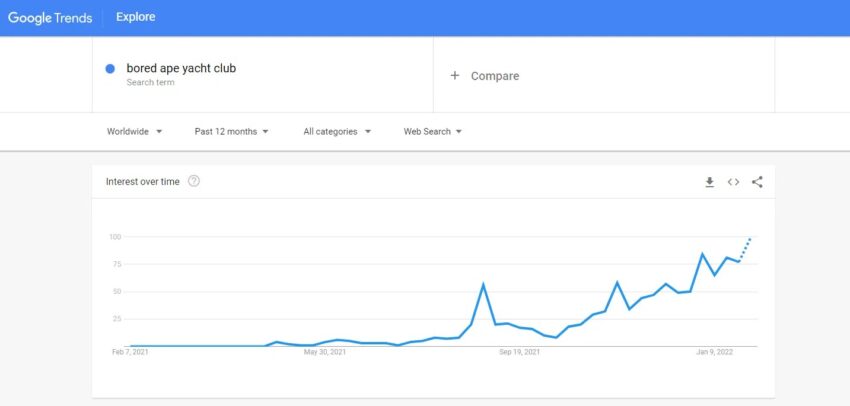Click the Feb 7, 2021 axis label
The image size is (850, 406).
coord(130,352)
